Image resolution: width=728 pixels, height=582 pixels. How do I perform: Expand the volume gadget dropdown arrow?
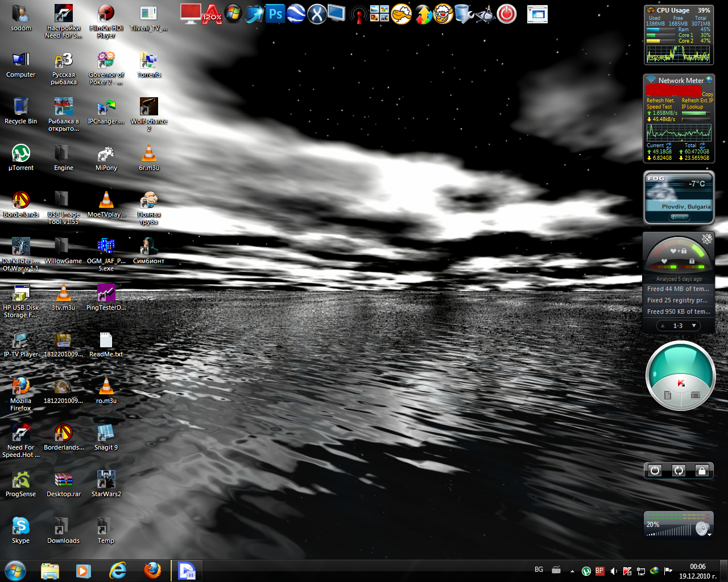click(x=709, y=535)
